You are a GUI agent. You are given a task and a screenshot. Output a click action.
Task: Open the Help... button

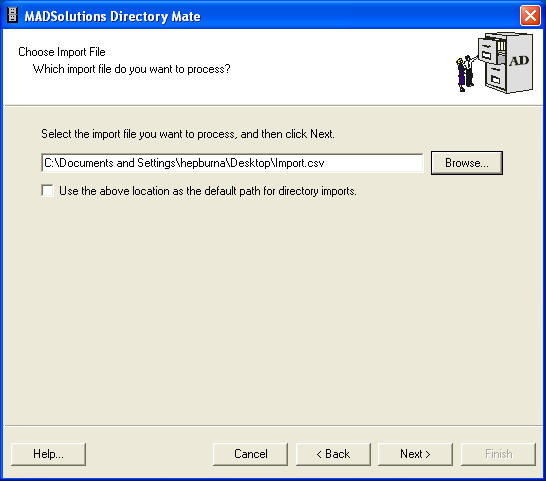pos(48,454)
